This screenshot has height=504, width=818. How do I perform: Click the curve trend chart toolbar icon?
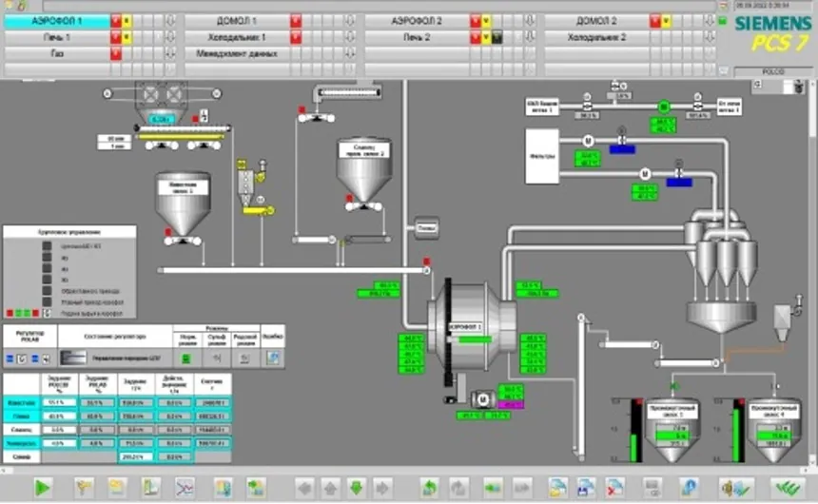point(185,488)
